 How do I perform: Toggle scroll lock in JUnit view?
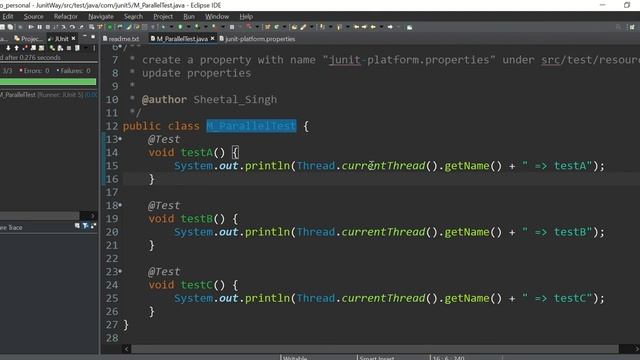point(41,48)
